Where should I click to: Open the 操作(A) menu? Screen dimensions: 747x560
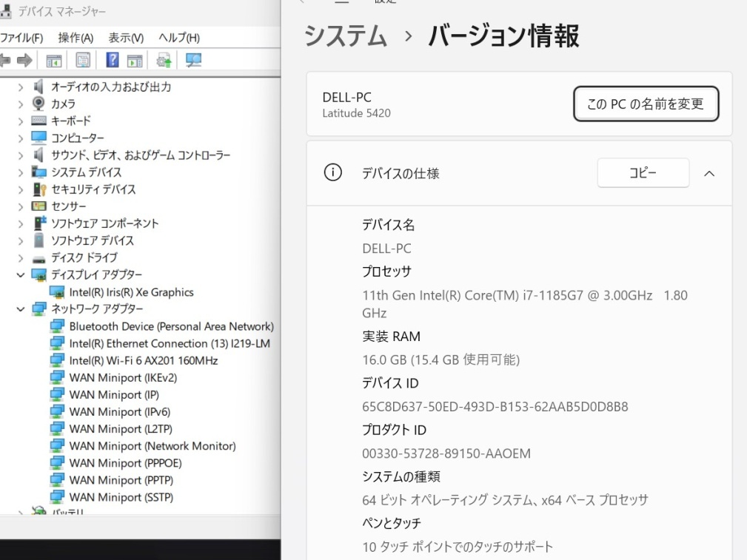[76, 38]
